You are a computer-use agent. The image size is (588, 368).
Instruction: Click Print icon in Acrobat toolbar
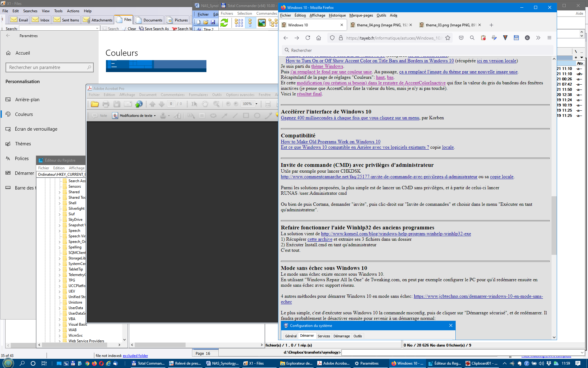tap(106, 104)
